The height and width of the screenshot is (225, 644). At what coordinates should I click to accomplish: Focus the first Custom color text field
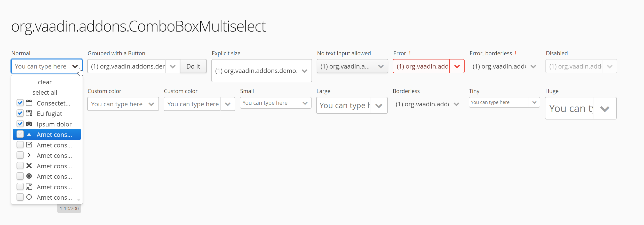(116, 104)
